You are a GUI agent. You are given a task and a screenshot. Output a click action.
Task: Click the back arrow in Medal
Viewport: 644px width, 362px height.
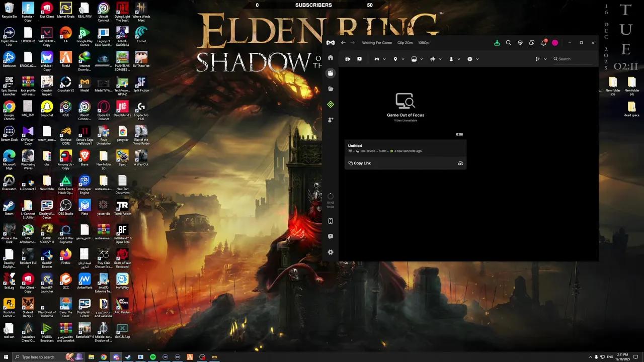point(343,43)
